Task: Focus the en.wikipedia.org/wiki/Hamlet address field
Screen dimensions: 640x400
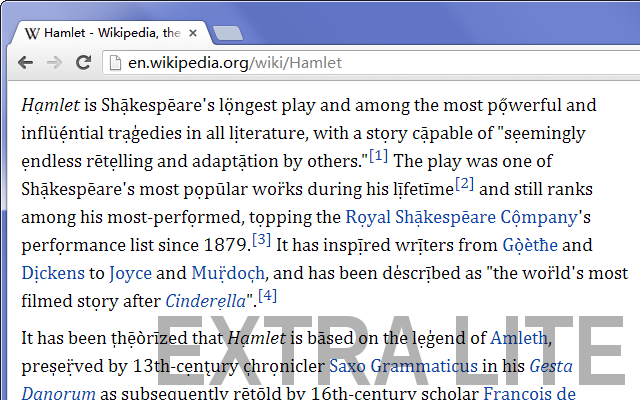Action: point(371,63)
